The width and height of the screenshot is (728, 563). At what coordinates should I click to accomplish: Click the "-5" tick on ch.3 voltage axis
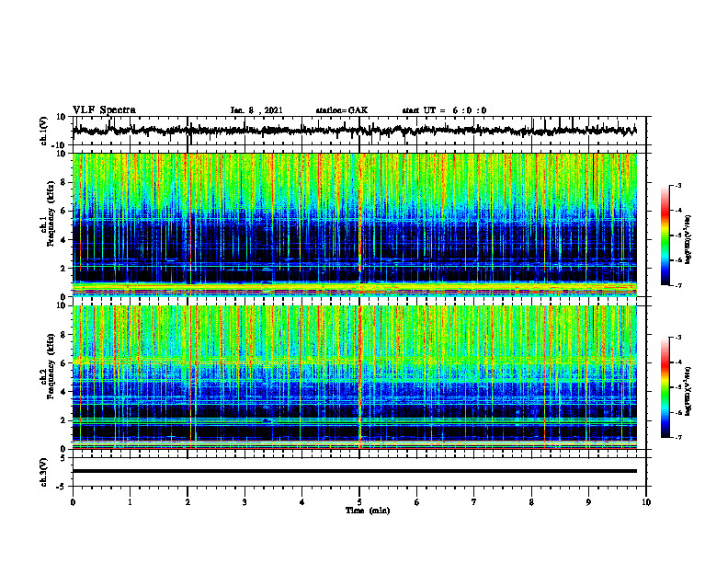(x=62, y=487)
